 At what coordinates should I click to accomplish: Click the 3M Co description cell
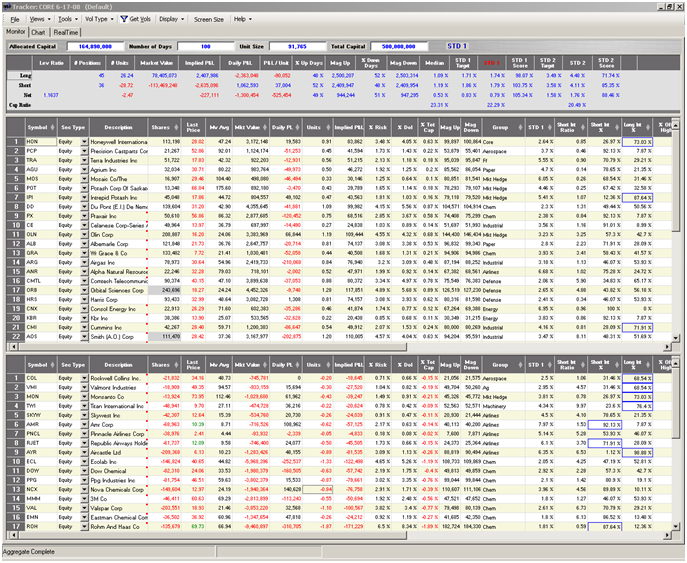click(x=119, y=499)
